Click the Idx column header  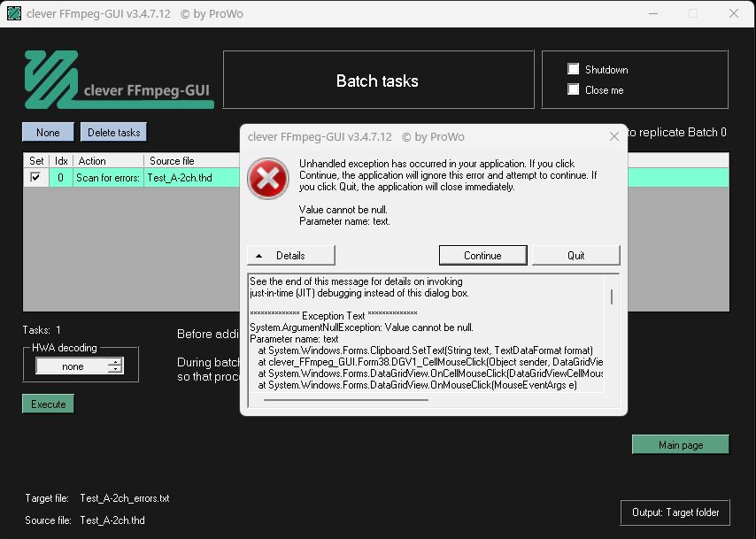click(x=61, y=160)
